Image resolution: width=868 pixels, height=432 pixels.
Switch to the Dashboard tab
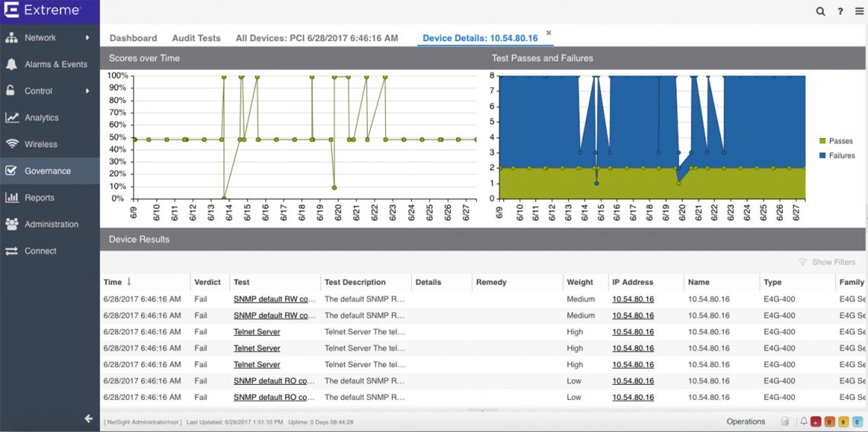(x=133, y=38)
